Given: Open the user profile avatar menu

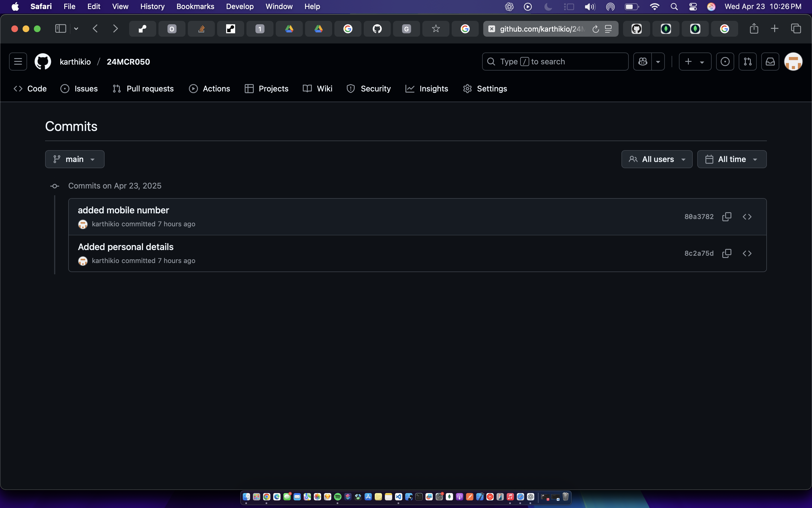Looking at the screenshot, I should tap(793, 62).
